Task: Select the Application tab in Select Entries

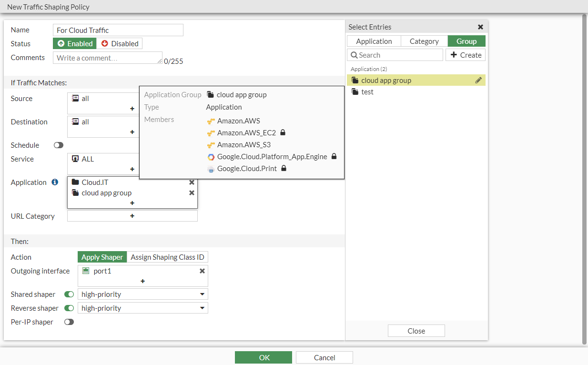Action: [x=374, y=41]
